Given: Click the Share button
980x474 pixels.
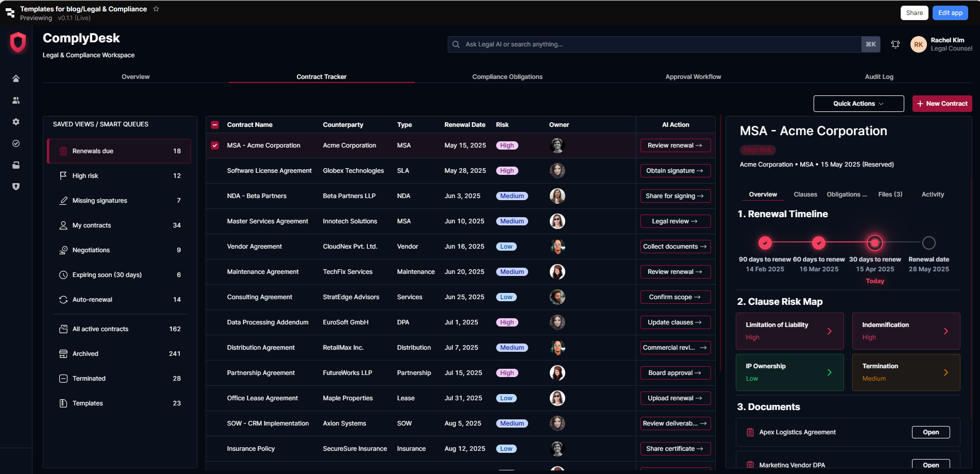Looking at the screenshot, I should coord(915,13).
